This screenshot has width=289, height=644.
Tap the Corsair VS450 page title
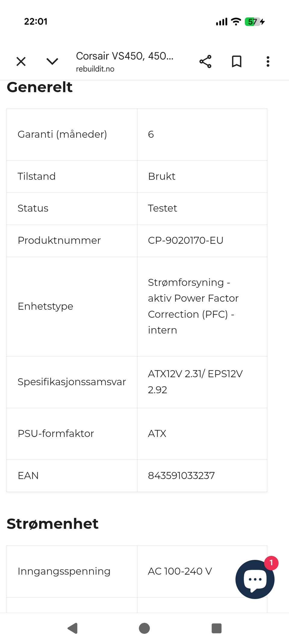tap(125, 56)
